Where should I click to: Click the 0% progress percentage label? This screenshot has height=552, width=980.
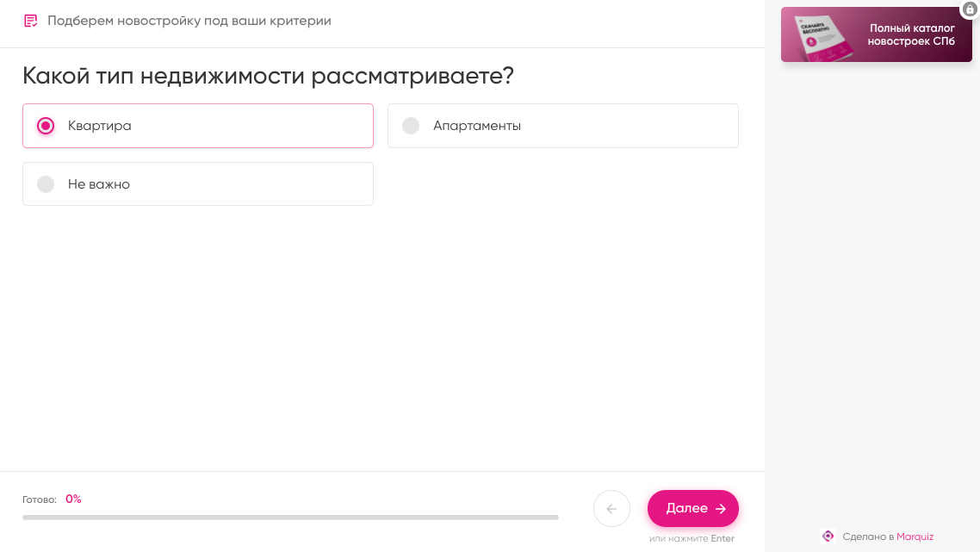tap(73, 499)
